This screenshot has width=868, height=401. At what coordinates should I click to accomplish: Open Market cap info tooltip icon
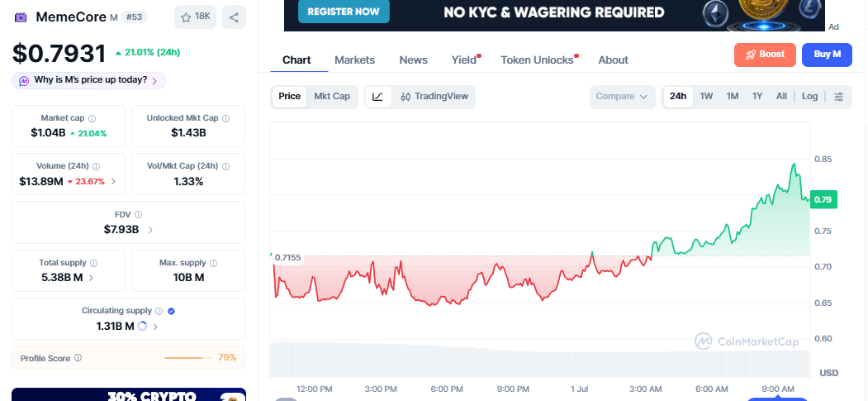[92, 118]
